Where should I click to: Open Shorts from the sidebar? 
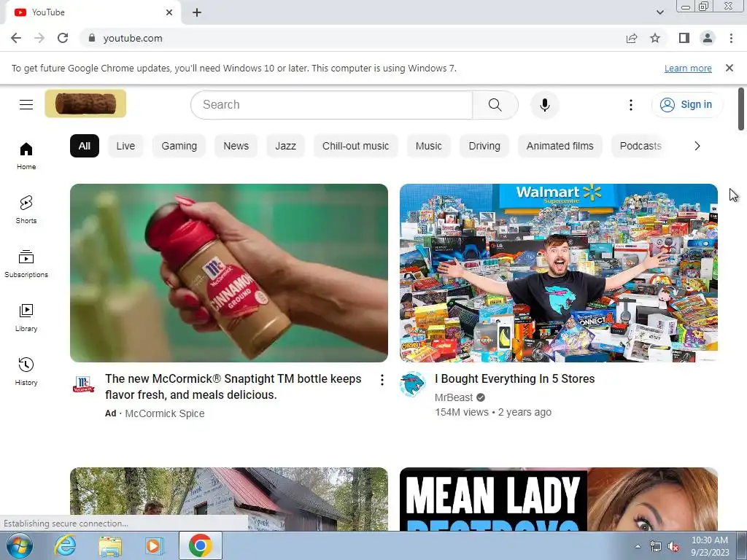(x=26, y=209)
